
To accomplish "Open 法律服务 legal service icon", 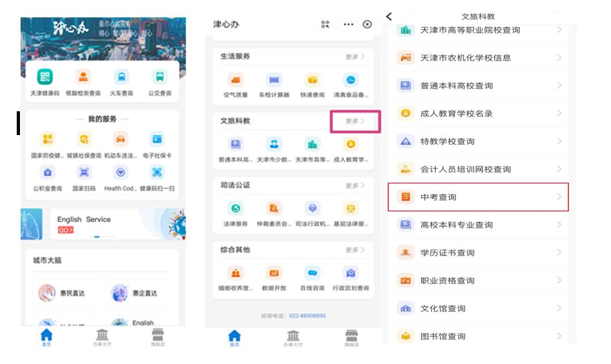I will point(236,210).
